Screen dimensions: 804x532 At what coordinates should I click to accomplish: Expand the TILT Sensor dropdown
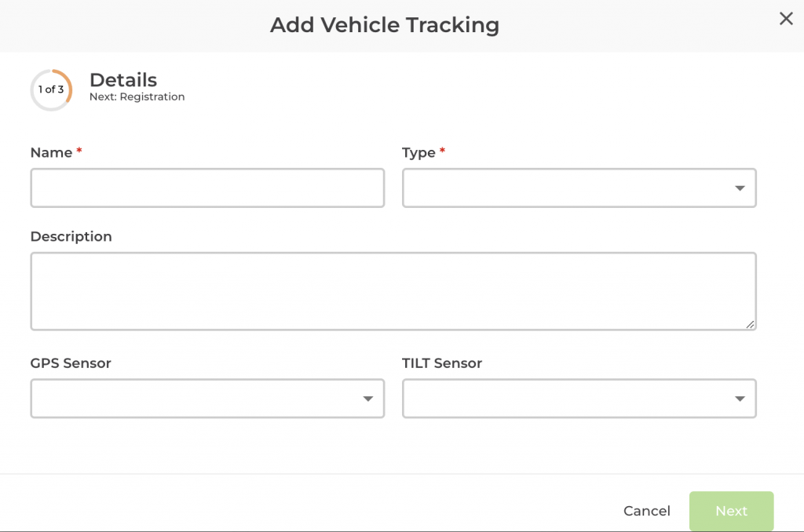pos(579,399)
